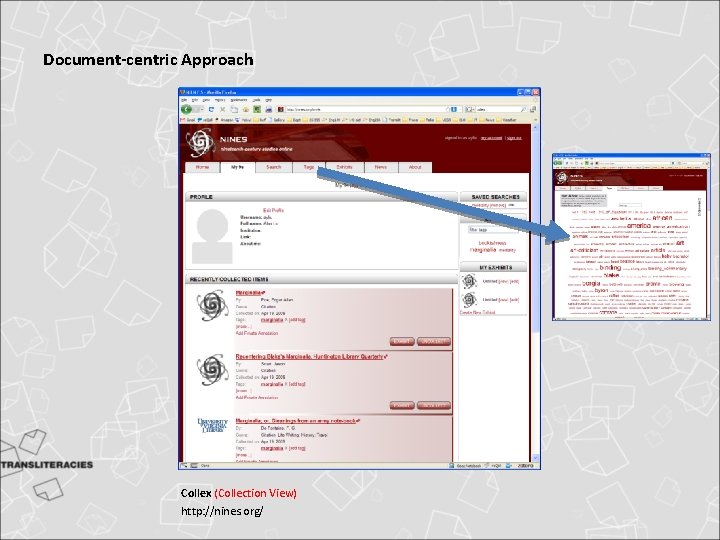
Task: Click the Stop loading X icon
Action: pyautogui.click(x=222, y=109)
